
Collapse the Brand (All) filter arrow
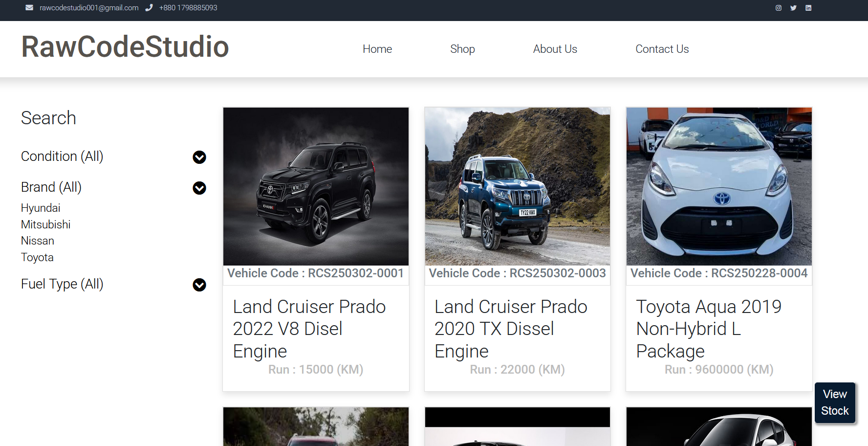(x=199, y=188)
